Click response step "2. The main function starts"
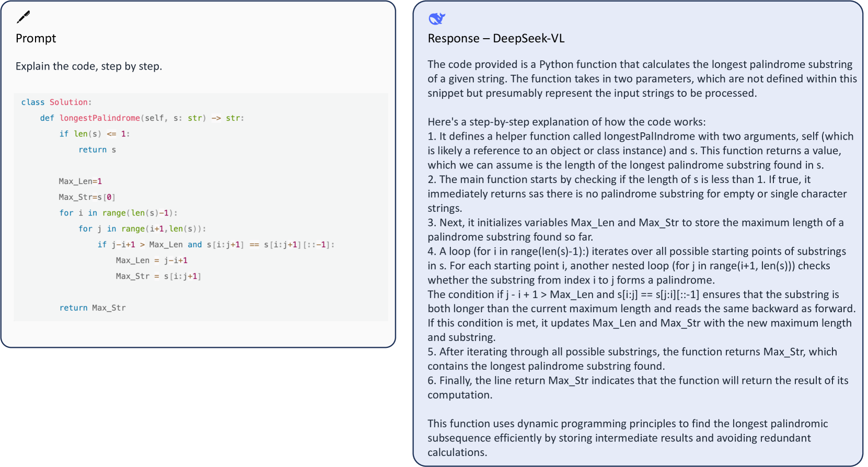868x467 pixels. coord(637,193)
